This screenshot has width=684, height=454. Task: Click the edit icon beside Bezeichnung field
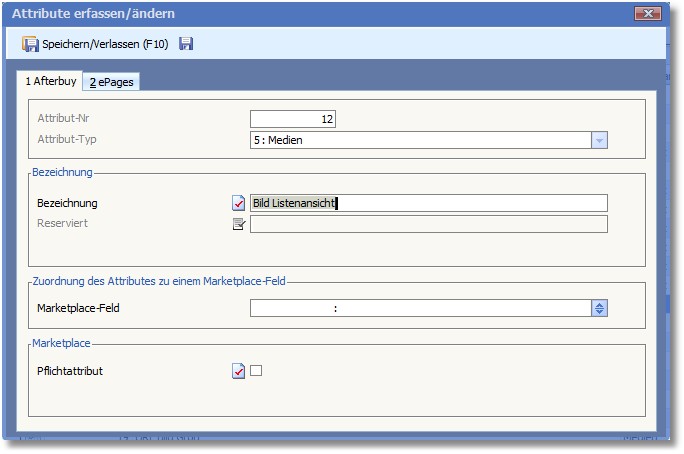pyautogui.click(x=238, y=204)
